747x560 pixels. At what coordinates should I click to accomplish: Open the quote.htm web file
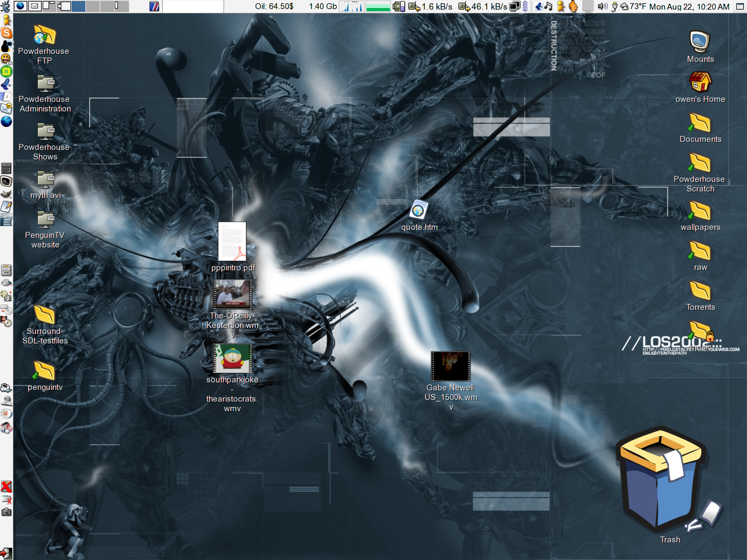[x=419, y=211]
